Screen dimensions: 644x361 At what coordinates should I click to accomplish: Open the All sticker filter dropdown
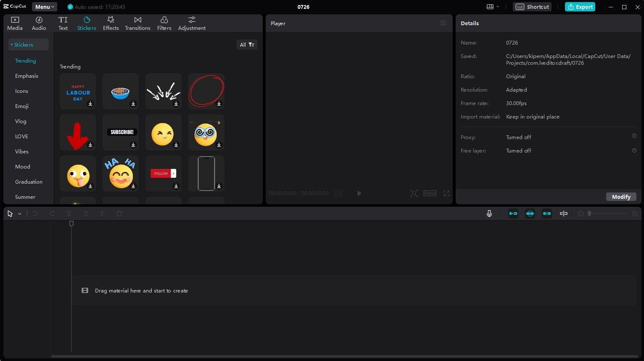point(247,45)
